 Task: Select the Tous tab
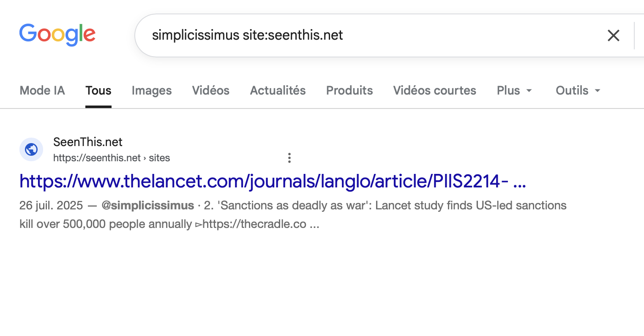coord(98,90)
